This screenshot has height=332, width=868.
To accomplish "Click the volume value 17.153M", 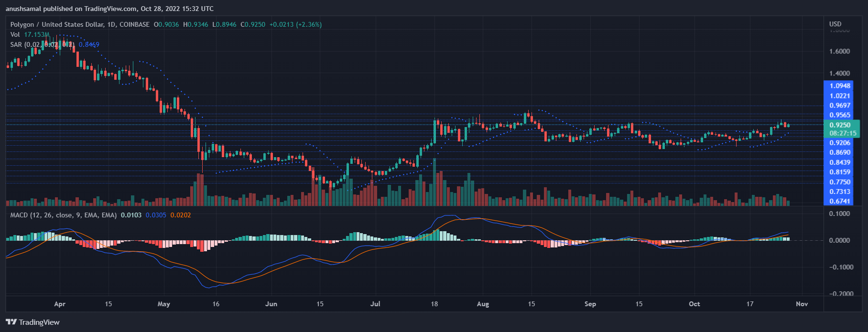I will (37, 34).
